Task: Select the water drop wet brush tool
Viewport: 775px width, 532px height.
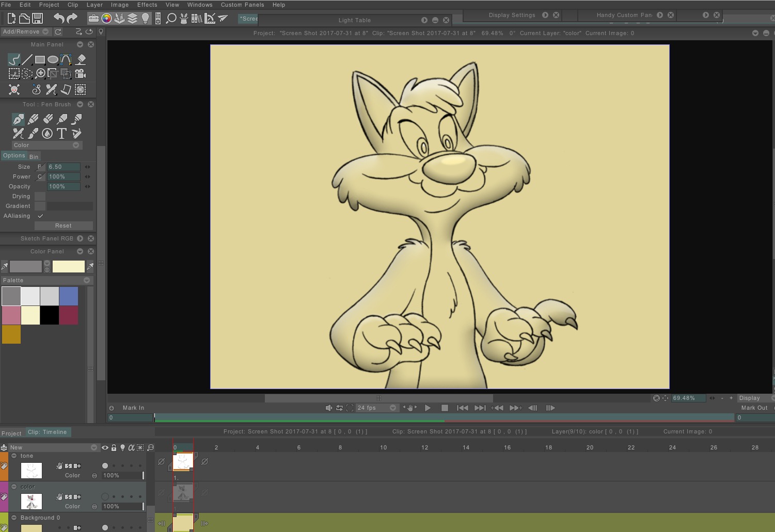Action: click(47, 134)
